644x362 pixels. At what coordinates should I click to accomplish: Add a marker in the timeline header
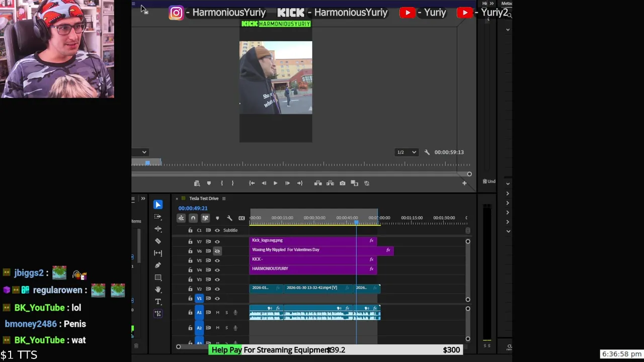tap(217, 218)
